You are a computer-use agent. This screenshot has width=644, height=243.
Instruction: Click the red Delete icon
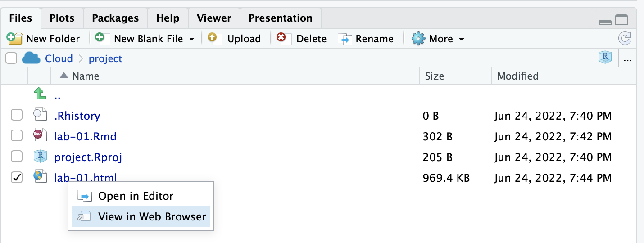[x=284, y=39]
